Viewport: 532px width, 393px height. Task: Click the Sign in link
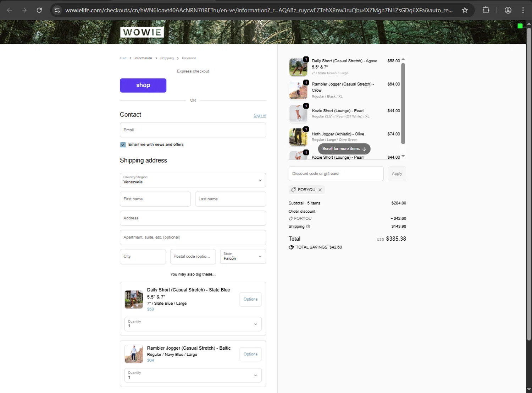pyautogui.click(x=260, y=115)
